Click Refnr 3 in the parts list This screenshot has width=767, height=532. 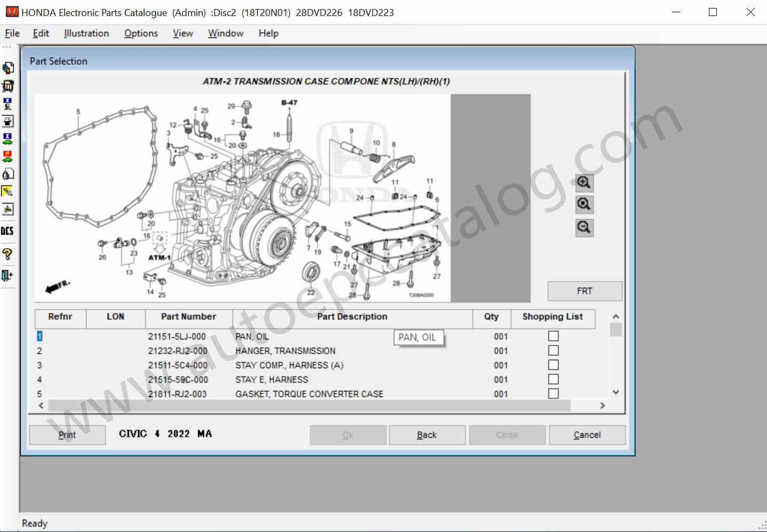tap(39, 365)
